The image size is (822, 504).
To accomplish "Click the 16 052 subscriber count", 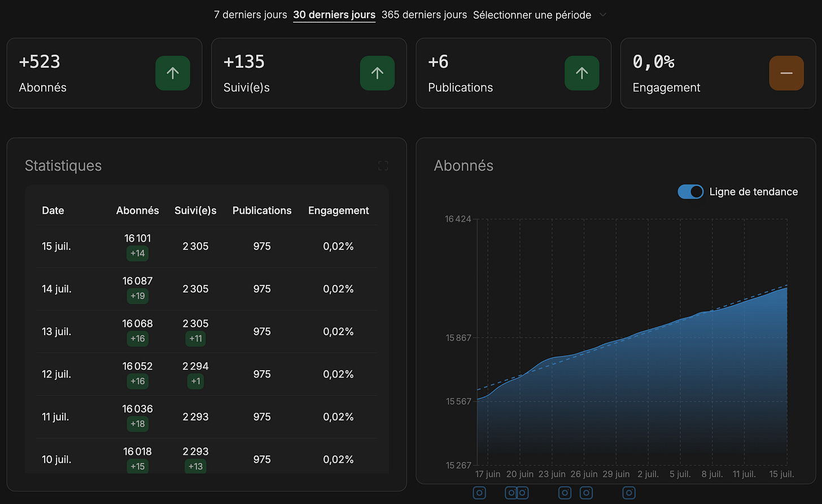I will pos(138,366).
